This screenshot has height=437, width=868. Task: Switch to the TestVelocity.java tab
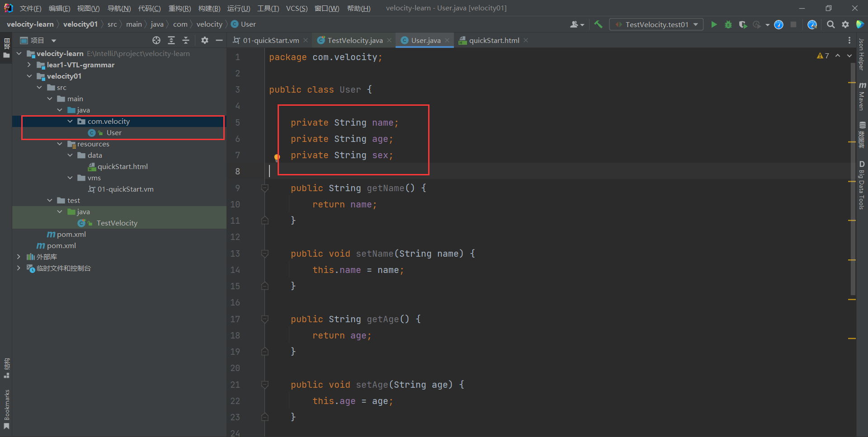click(x=355, y=40)
